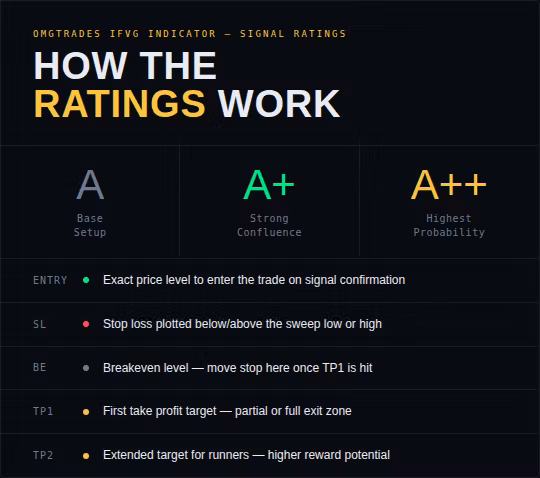540x478 pixels.
Task: Click the BE label
Action: tap(40, 367)
